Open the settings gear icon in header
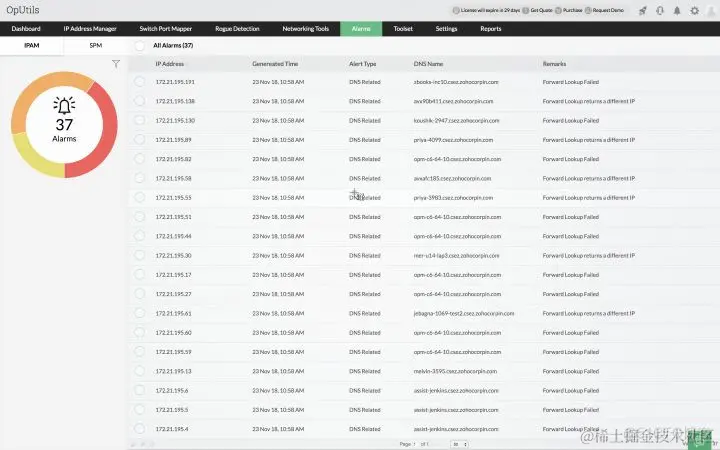 tap(694, 10)
